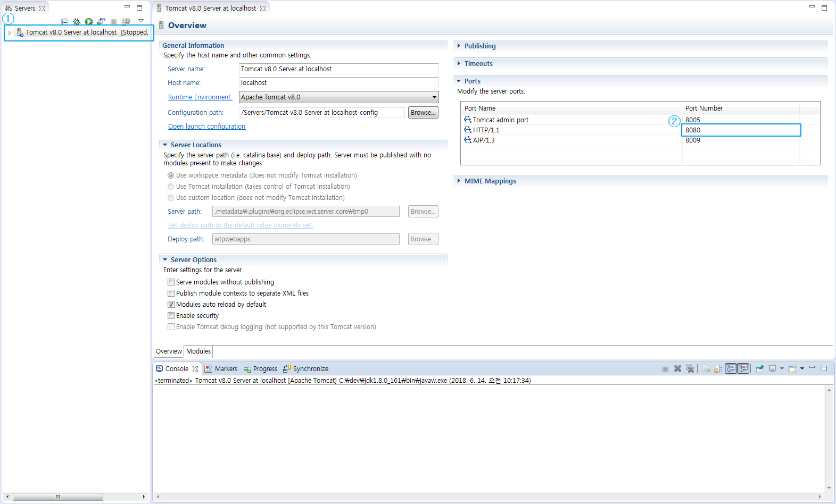Toggle the console Scroll Lock icon
The width and height of the screenshot is (836, 504).
click(x=718, y=368)
